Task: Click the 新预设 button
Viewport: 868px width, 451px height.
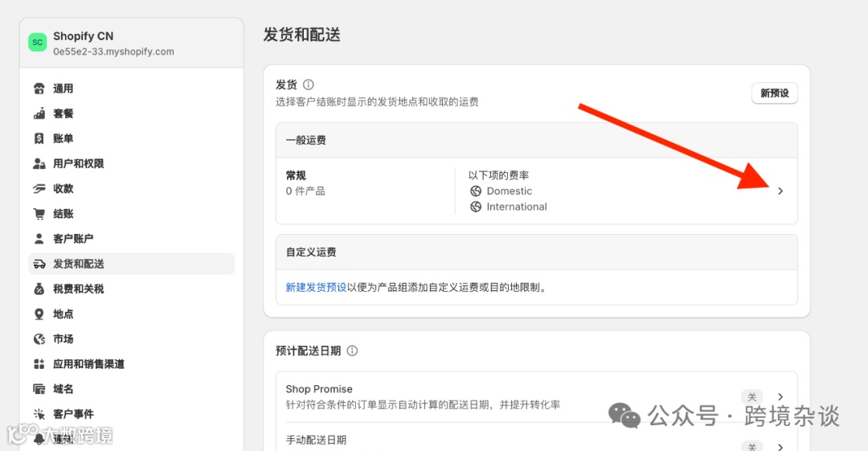Action: [775, 93]
